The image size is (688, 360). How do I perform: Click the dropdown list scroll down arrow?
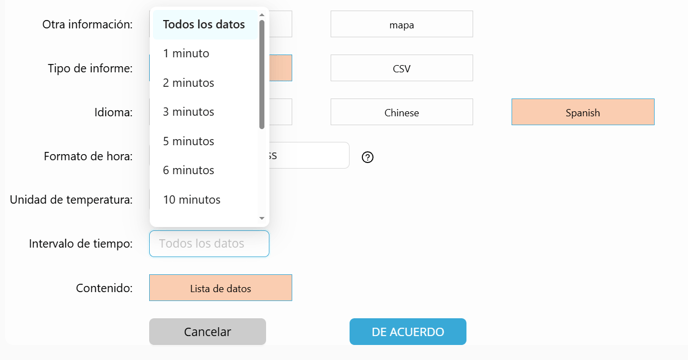[262, 218]
